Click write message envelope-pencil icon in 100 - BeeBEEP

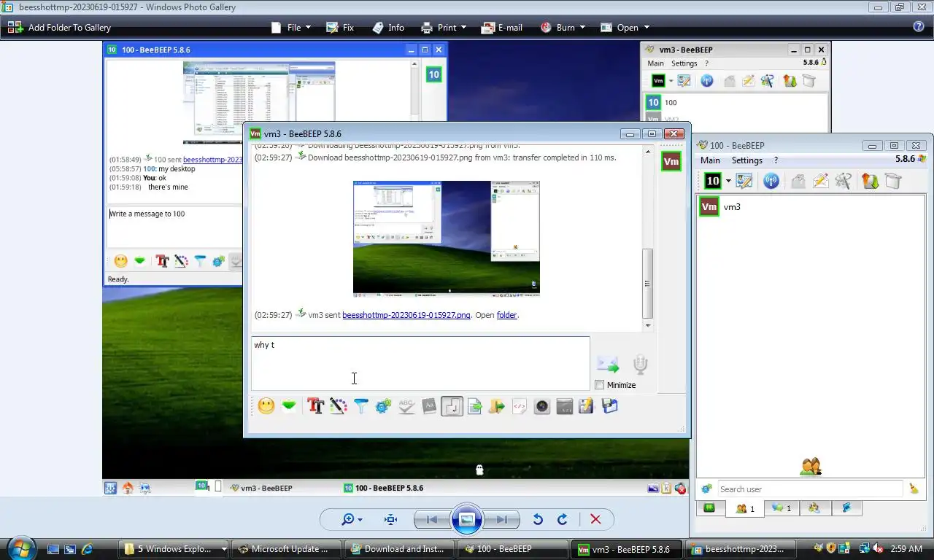pyautogui.click(x=820, y=181)
